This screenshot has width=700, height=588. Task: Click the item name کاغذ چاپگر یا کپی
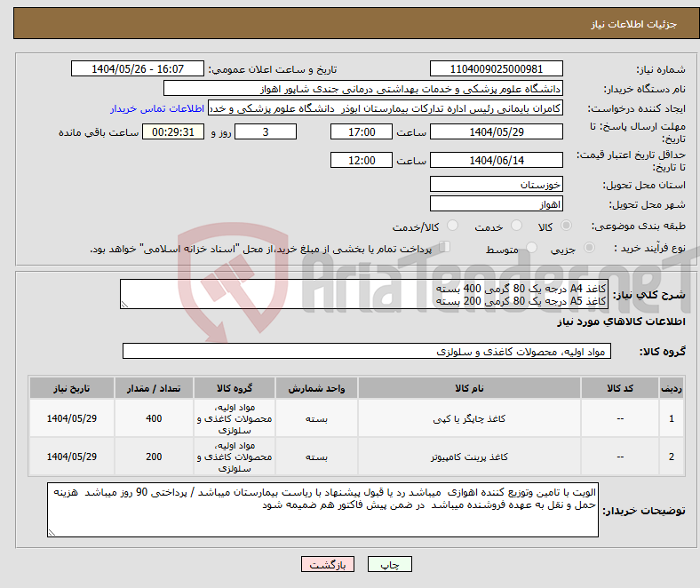tap(469, 418)
